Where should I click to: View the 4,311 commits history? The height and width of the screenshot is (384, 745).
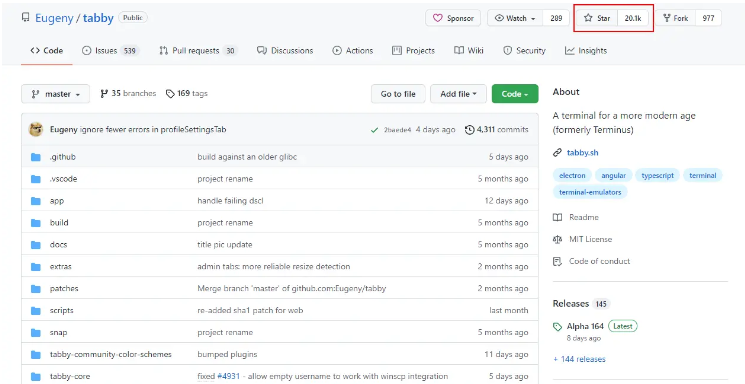coord(497,129)
